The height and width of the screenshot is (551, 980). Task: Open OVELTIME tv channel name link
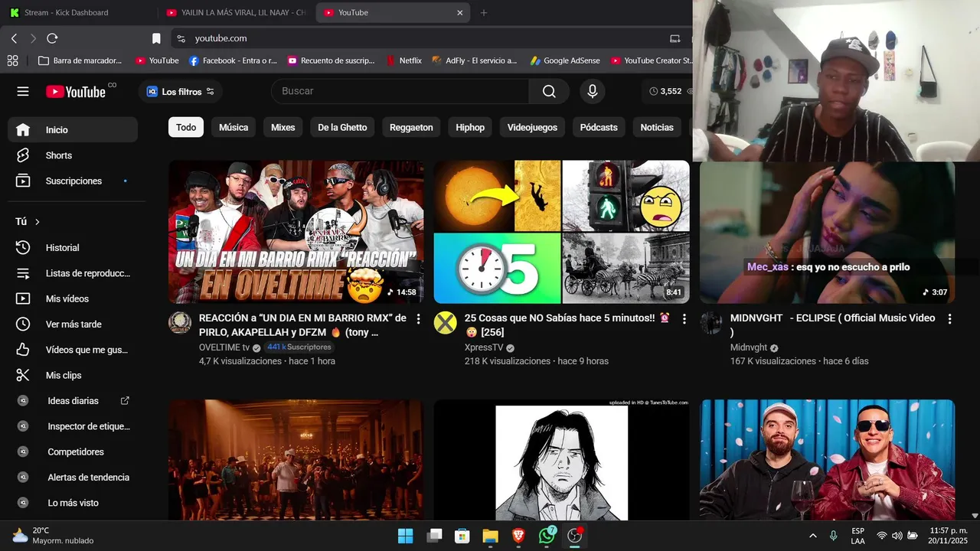[224, 347]
